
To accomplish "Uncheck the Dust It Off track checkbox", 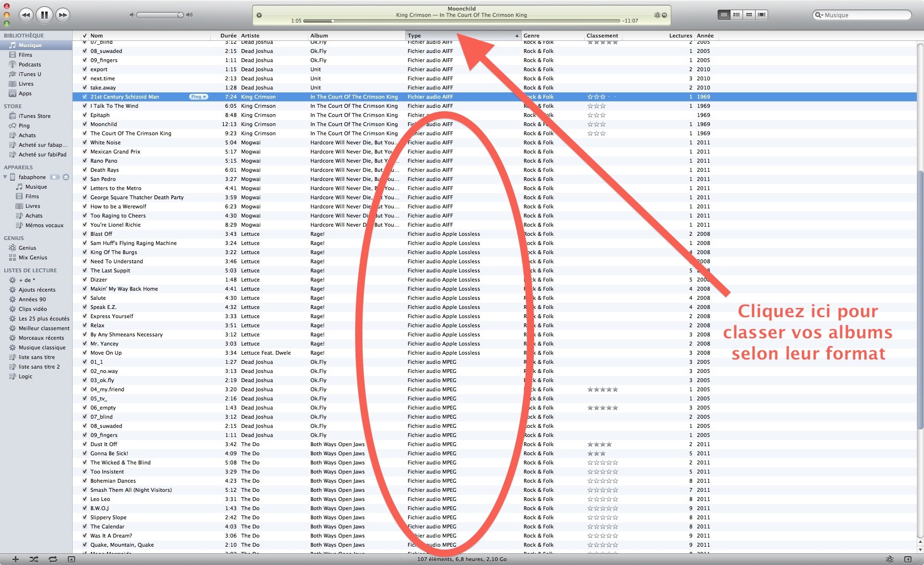I will pyautogui.click(x=85, y=444).
